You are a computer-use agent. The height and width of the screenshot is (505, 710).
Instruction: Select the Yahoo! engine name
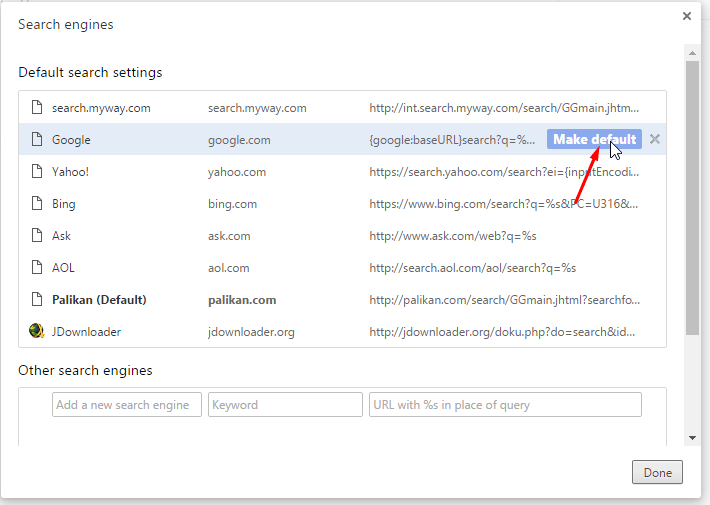pos(70,172)
